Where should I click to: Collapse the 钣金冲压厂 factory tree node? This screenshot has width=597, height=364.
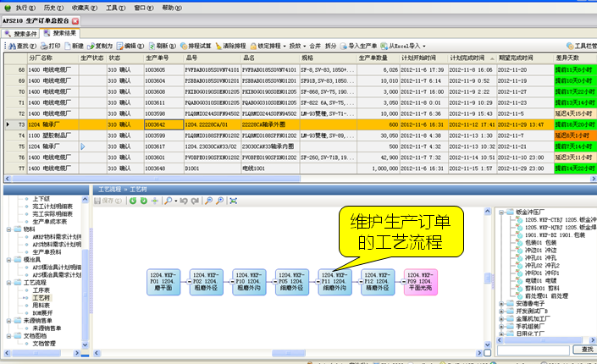(x=503, y=212)
